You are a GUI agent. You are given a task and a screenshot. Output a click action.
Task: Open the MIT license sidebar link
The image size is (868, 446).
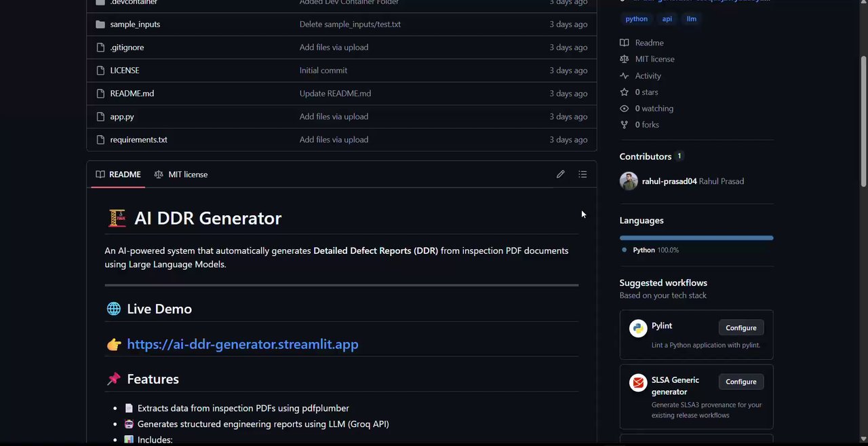654,59
